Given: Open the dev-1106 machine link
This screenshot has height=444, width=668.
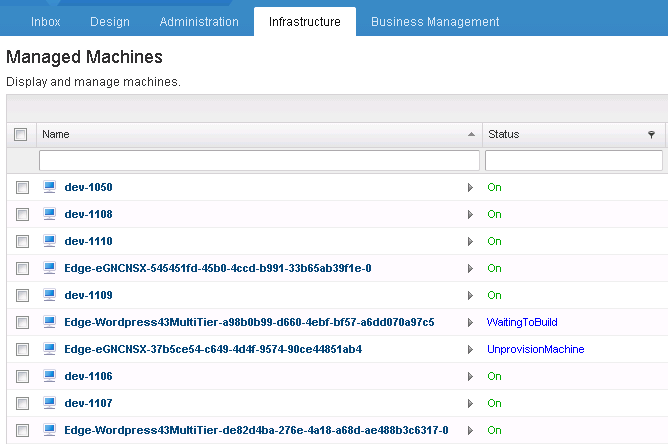Looking at the screenshot, I should [x=88, y=376].
